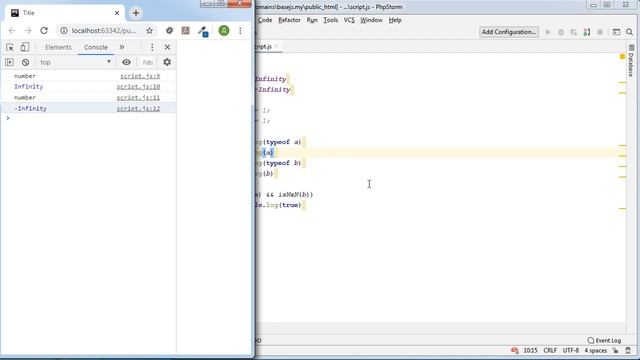
Task: Select the Title browser tab
Action: click(x=65, y=13)
